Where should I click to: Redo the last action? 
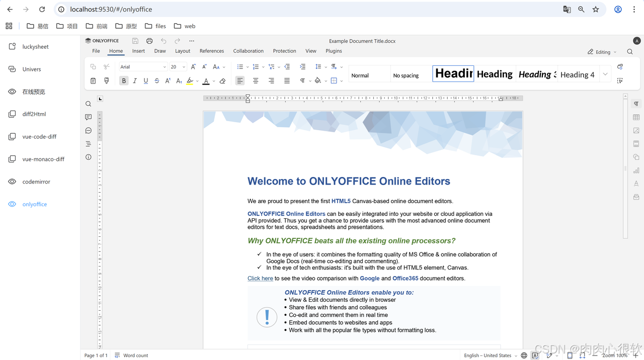[x=177, y=41]
